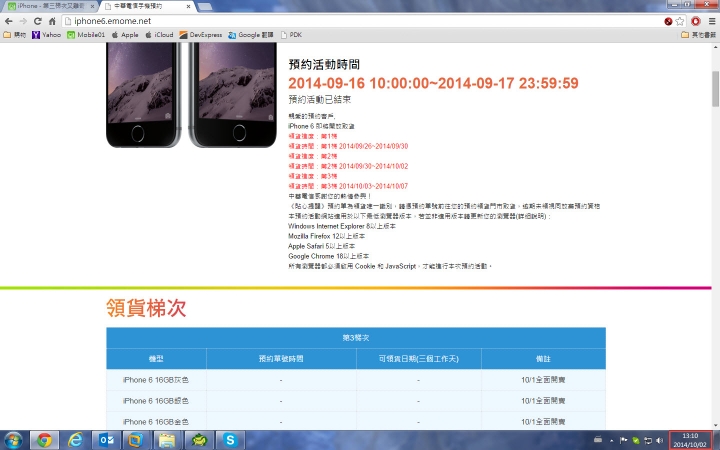
Task: Expand the first bookmarks folder on the left
Action: [x=14, y=35]
